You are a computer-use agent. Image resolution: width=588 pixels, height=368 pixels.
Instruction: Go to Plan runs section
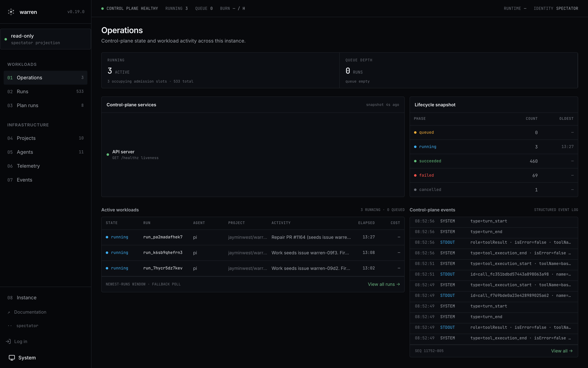click(x=46, y=105)
